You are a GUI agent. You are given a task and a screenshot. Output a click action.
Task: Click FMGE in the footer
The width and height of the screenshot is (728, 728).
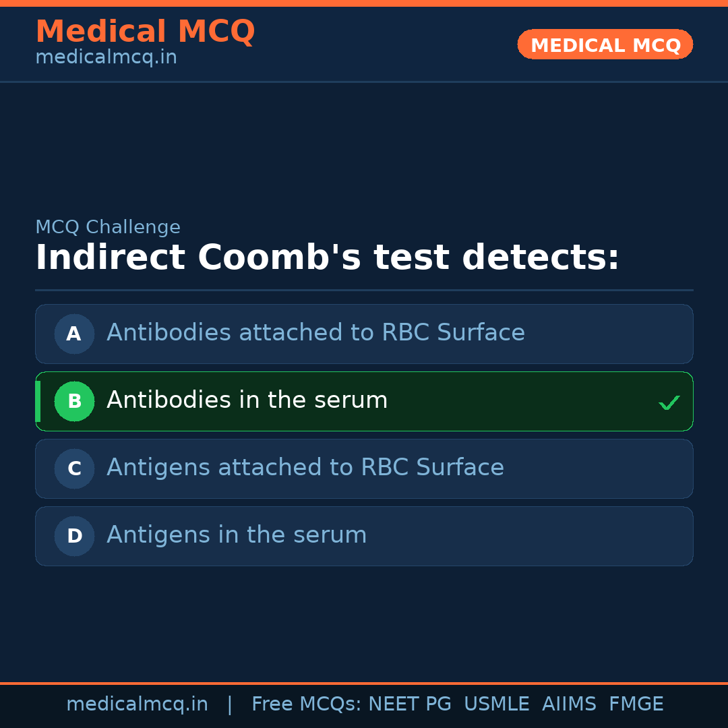636,704
